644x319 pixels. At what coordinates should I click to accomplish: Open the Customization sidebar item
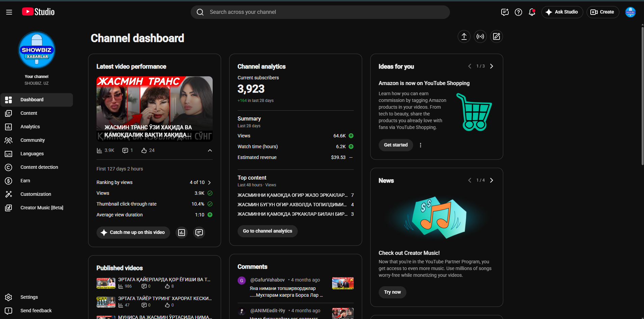pos(36,194)
